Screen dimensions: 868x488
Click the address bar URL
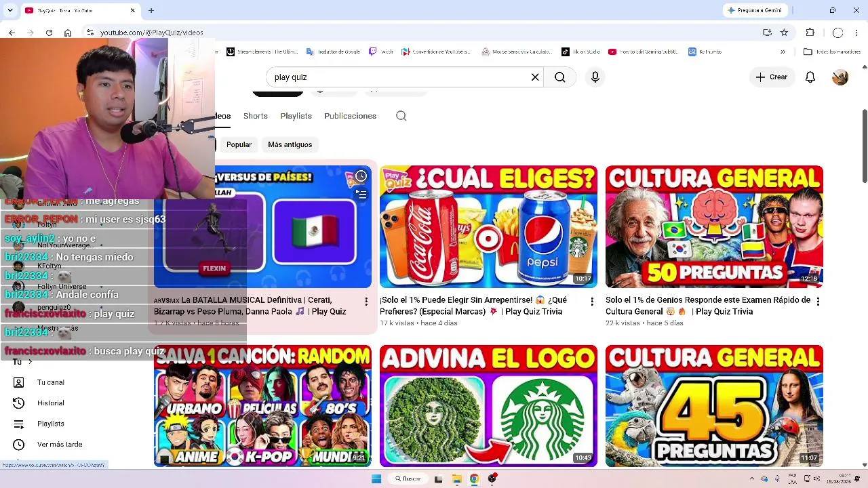[x=151, y=33]
